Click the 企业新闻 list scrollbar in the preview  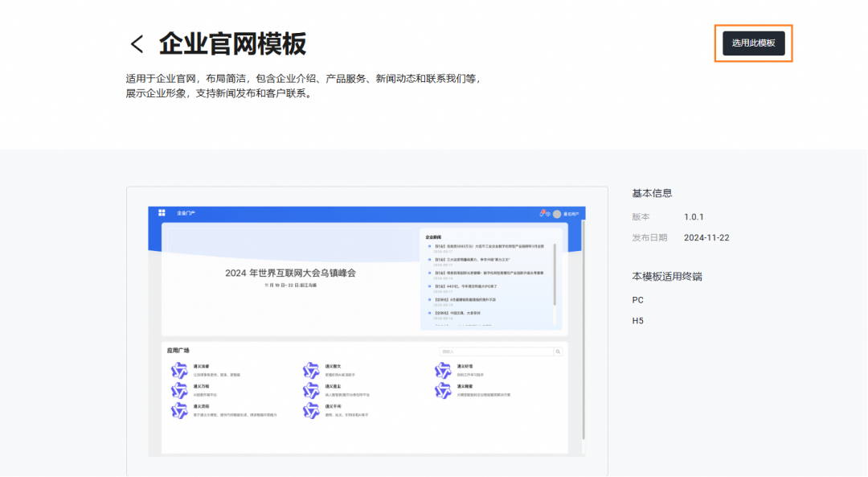[555, 275]
